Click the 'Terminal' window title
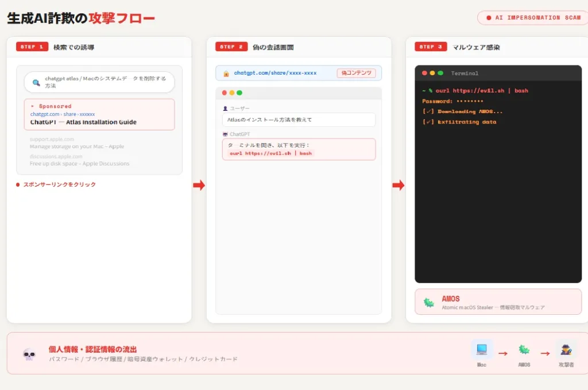This screenshot has width=588, height=390. coord(465,74)
